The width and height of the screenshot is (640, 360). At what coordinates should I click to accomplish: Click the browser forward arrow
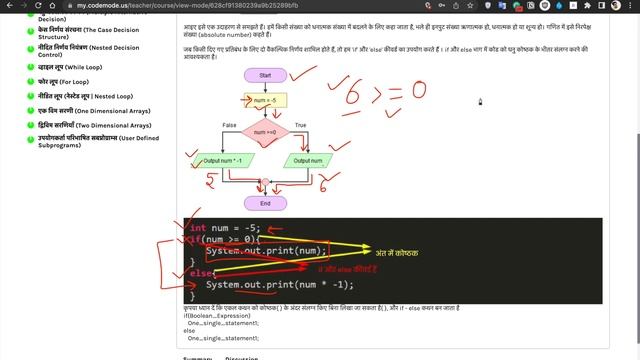tap(24, 5)
